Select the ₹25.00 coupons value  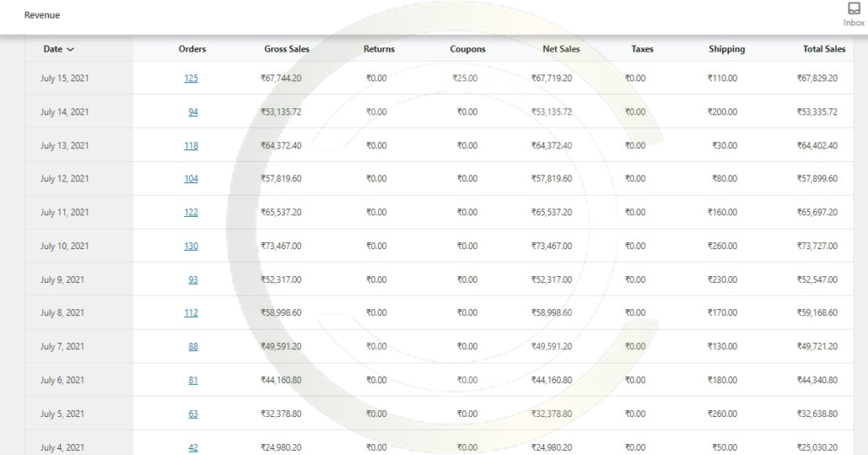coord(465,78)
